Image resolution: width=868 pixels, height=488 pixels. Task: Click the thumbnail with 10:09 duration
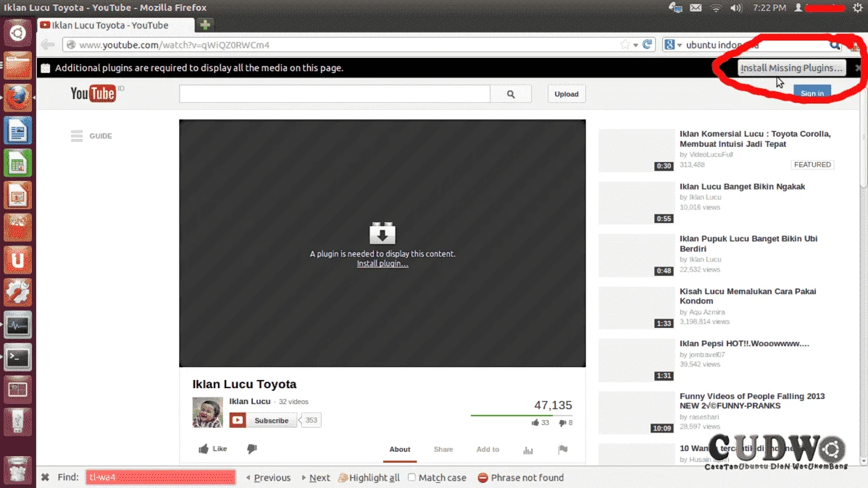[x=637, y=413]
